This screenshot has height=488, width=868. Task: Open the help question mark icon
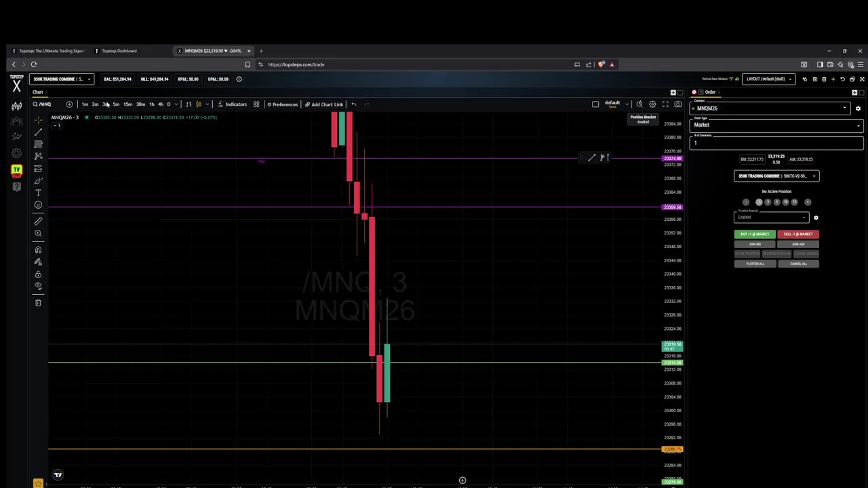click(x=16, y=186)
